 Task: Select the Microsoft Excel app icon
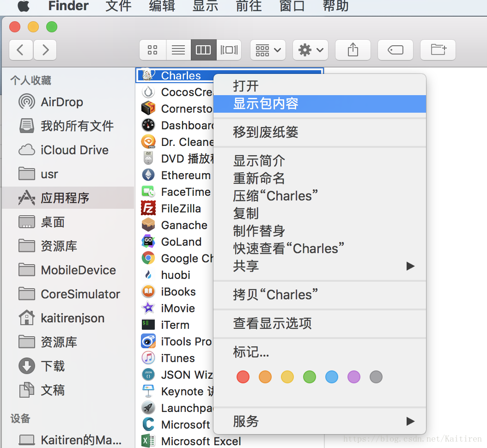(148, 441)
